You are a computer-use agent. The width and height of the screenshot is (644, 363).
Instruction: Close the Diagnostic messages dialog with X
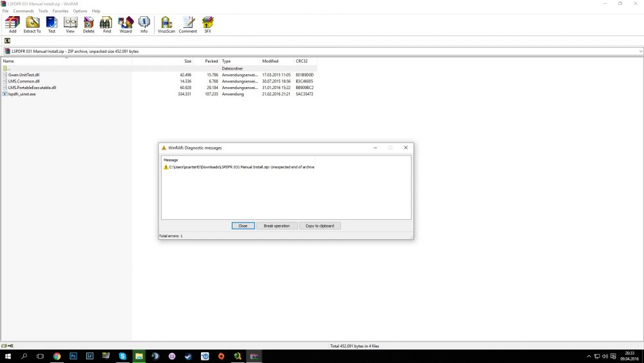pyautogui.click(x=406, y=148)
